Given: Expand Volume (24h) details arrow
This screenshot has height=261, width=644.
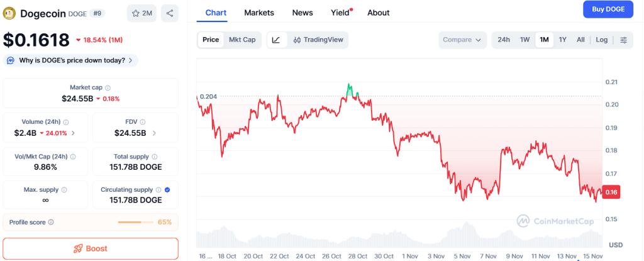Looking at the screenshot, I should [73, 133].
